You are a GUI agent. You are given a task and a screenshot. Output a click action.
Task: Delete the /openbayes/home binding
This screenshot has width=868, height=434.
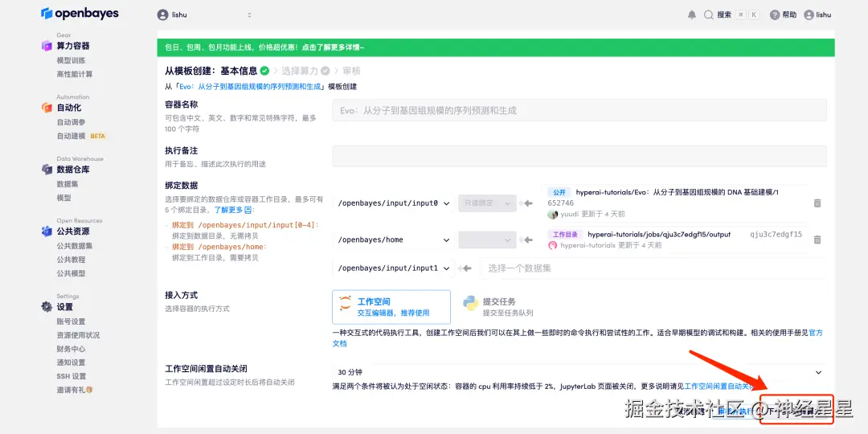[x=817, y=240]
